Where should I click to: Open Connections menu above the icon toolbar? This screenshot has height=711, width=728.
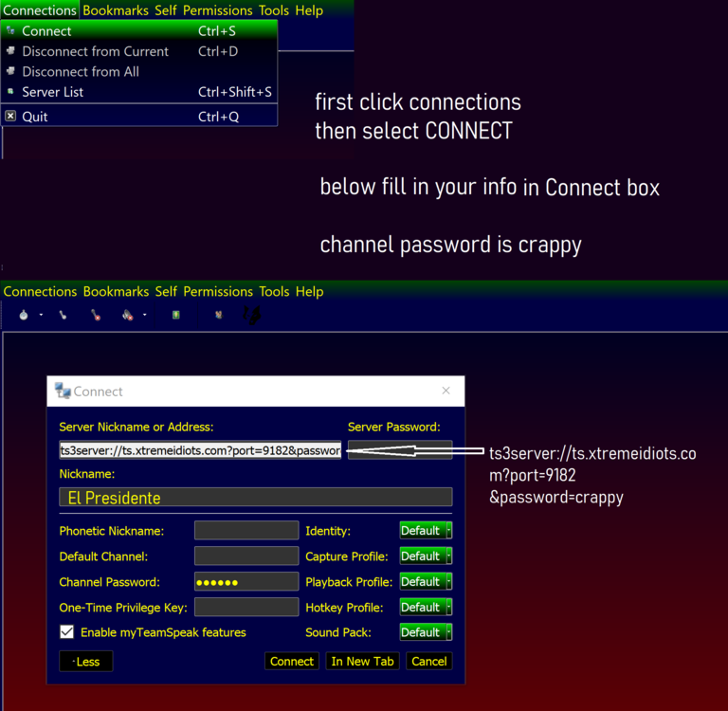(x=40, y=292)
